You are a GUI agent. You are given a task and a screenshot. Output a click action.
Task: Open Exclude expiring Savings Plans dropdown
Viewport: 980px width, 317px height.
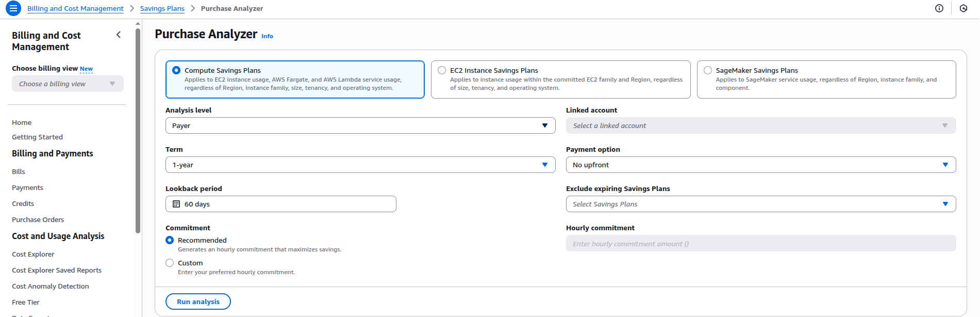[x=760, y=204]
